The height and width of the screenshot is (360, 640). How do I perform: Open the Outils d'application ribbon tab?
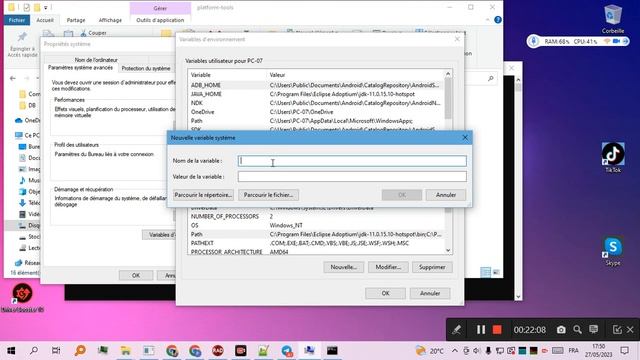coord(160,20)
